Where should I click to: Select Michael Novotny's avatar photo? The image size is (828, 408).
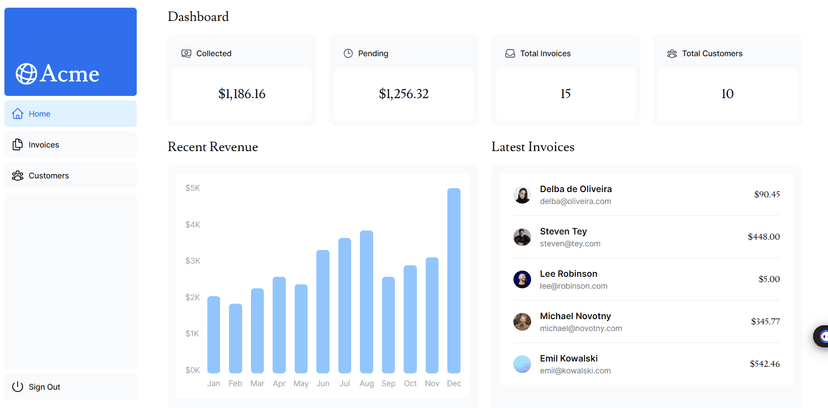[x=522, y=322]
